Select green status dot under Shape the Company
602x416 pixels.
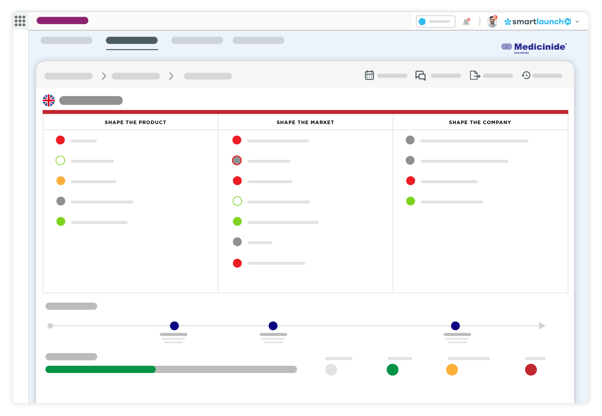(410, 201)
